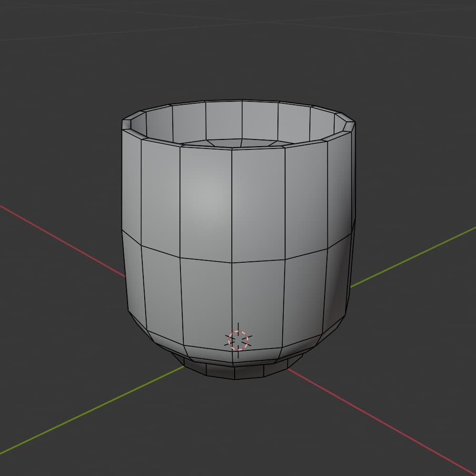This screenshot has height=476, width=476.
Task: Click the brightest highlighted upper face of cup
Action: pyautogui.click(x=206, y=204)
